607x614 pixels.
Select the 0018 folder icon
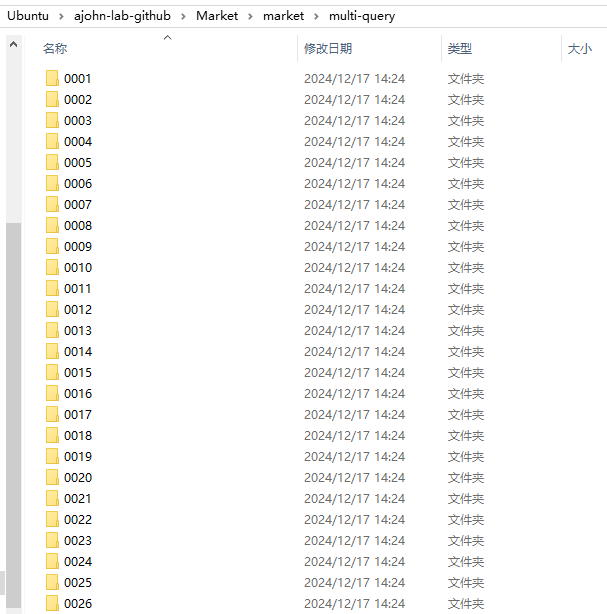click(52, 435)
